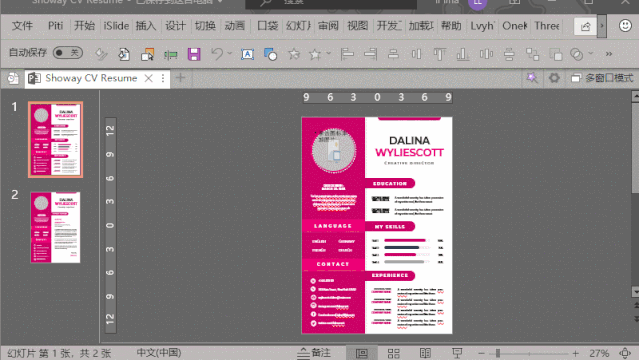Screen dimensions: 639x360
Task: Open the document tab options dots
Action: [x=163, y=78]
